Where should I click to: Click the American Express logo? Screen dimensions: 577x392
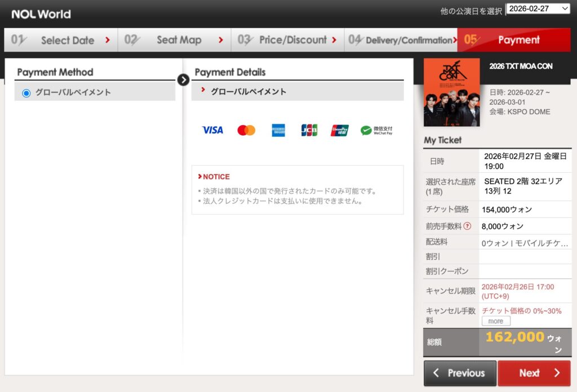click(x=278, y=130)
